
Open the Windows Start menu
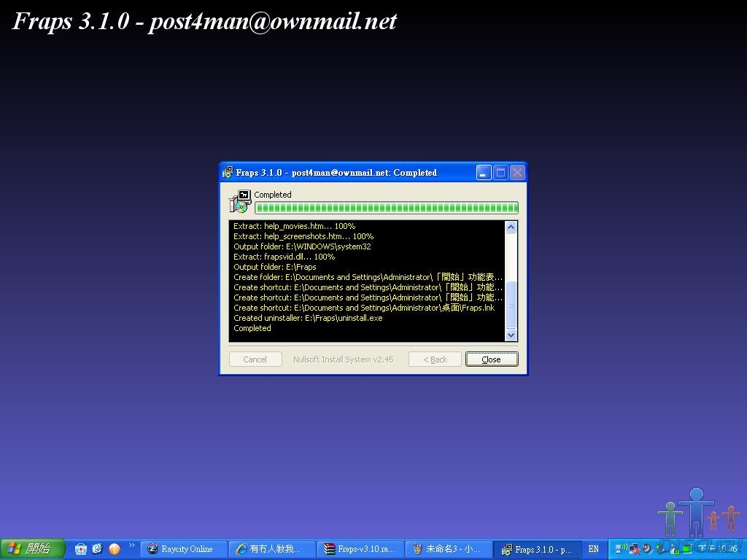32,549
